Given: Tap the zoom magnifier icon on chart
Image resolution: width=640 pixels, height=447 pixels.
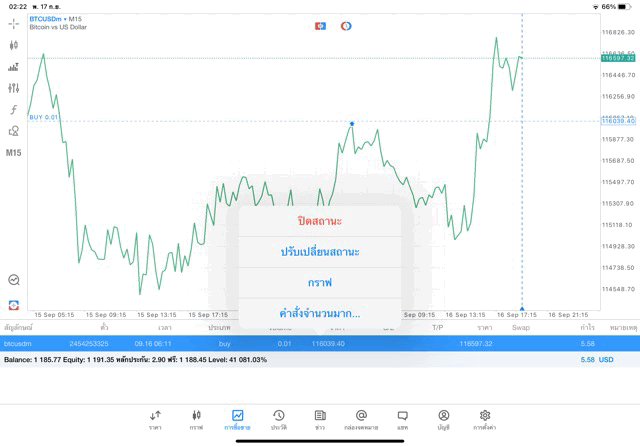Looking at the screenshot, I should [x=14, y=280].
